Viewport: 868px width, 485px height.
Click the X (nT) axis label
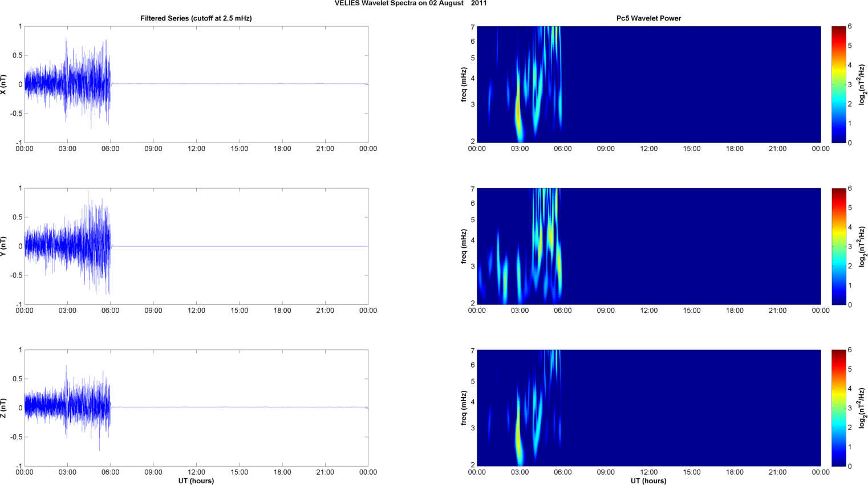[3, 84]
